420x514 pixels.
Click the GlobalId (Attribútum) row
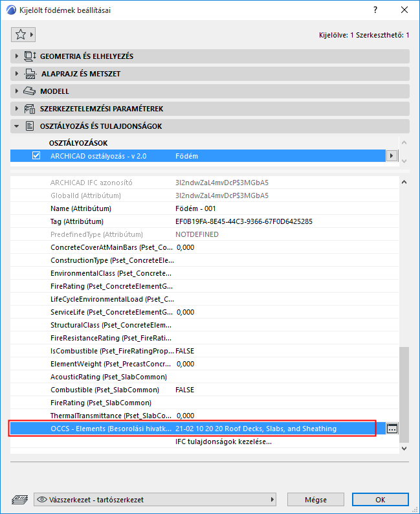[x=204, y=196]
